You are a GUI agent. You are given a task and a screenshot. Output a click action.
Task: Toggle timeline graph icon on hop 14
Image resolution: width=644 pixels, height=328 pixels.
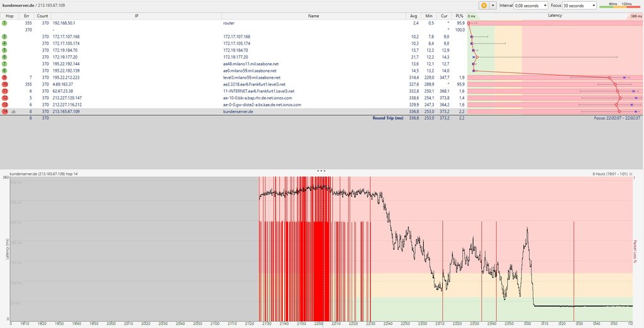(x=13, y=111)
